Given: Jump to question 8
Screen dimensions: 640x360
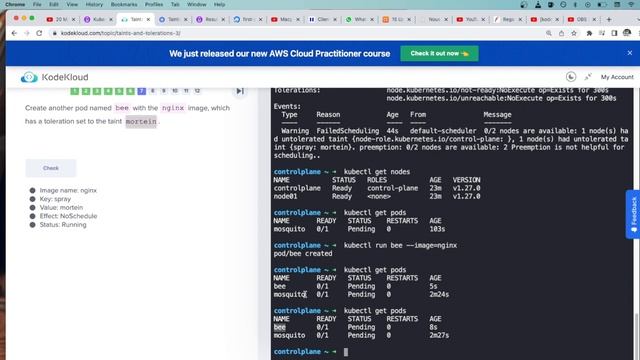Looking at the screenshot, I should pos(153,91).
